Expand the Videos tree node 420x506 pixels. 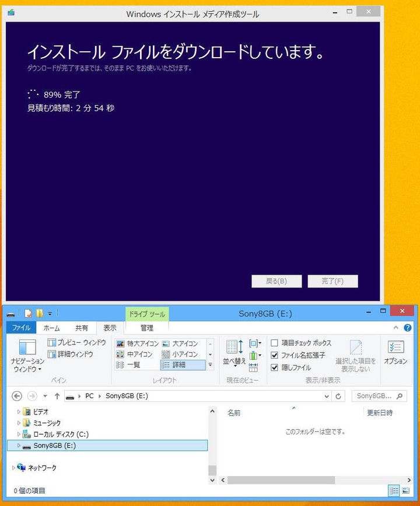pos(19,412)
